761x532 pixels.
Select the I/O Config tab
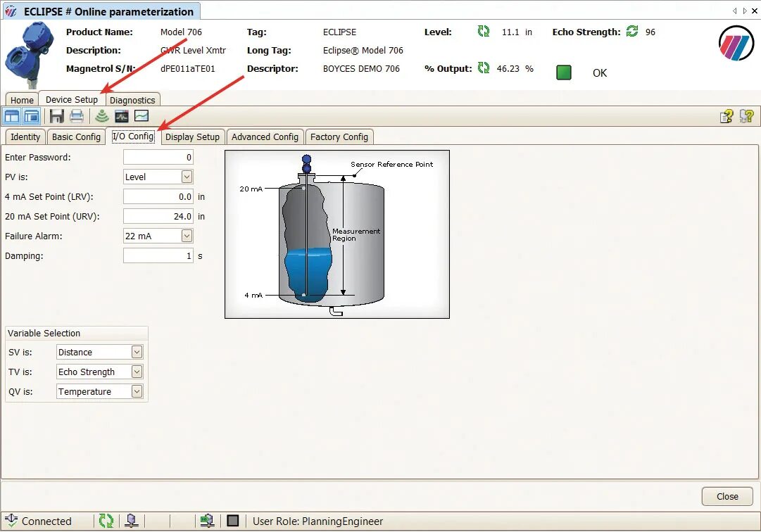pyautogui.click(x=134, y=137)
